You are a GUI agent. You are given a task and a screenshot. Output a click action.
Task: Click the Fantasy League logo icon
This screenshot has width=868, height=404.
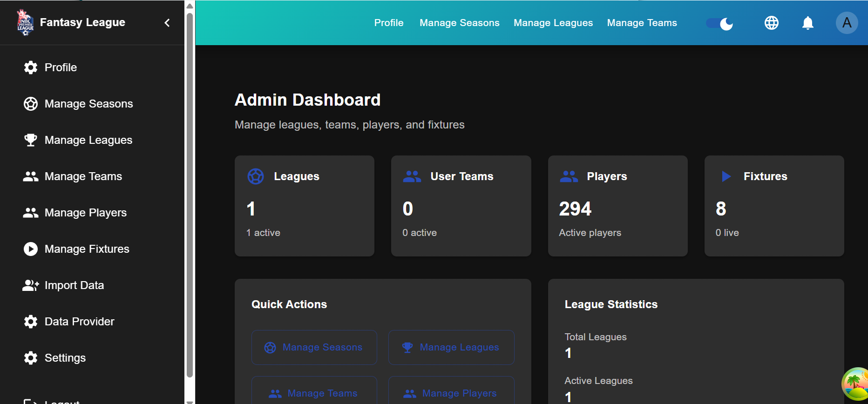tap(25, 22)
